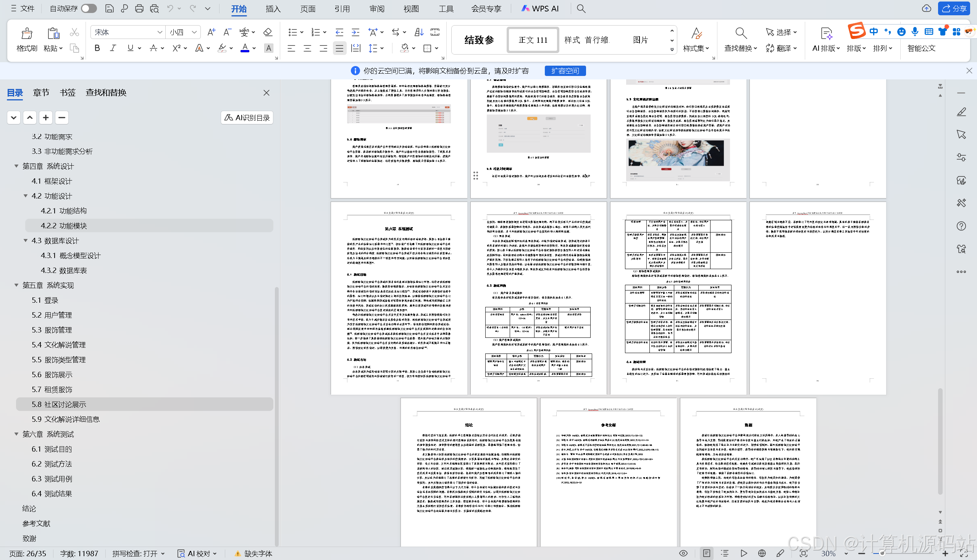Click the clear formatting eraser icon
This screenshot has height=560, width=977.
tap(268, 32)
